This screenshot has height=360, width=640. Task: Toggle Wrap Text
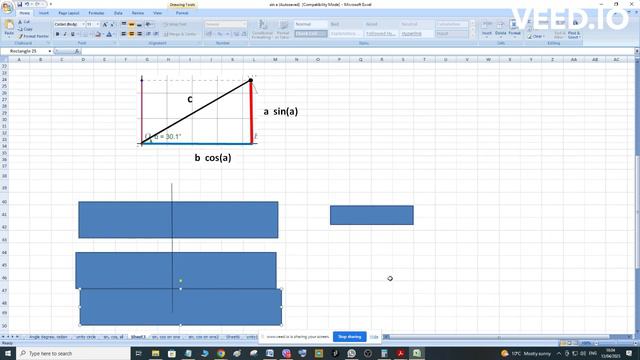pyautogui.click(x=175, y=24)
